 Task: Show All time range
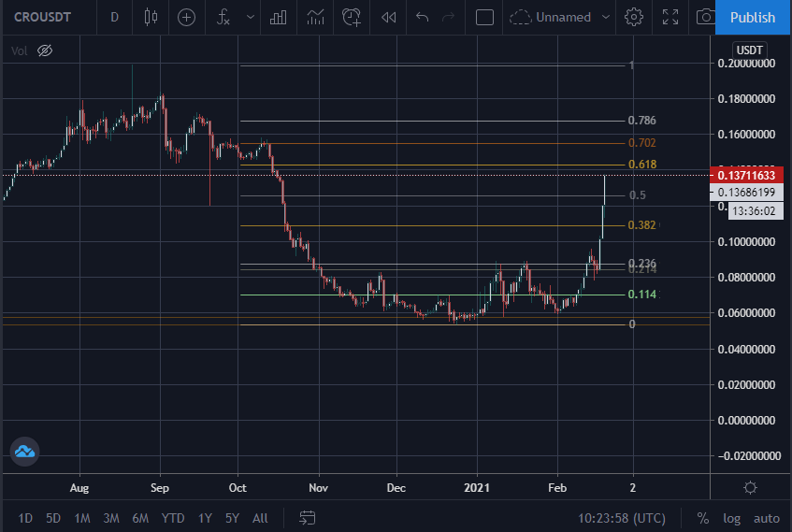click(x=260, y=518)
